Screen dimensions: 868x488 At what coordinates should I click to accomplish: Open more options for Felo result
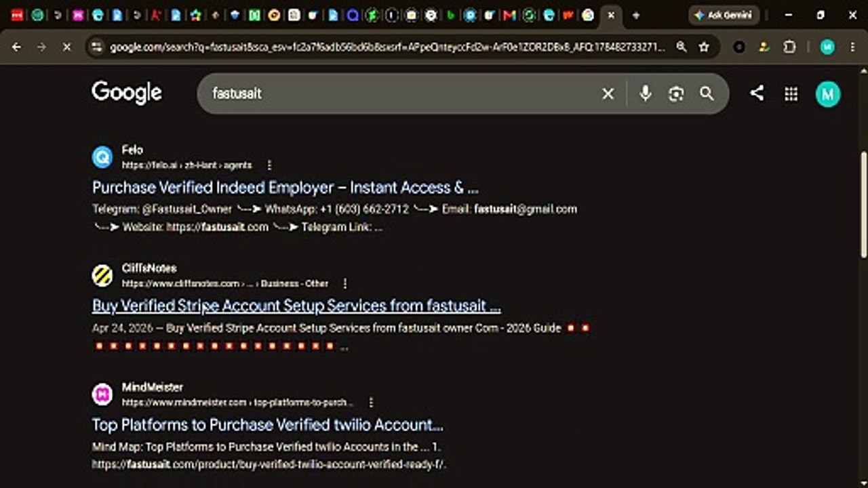269,165
